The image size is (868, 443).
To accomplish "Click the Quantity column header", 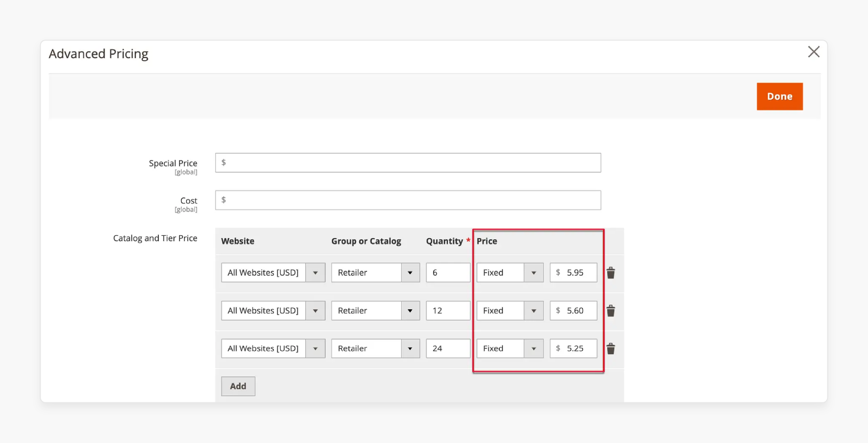I will point(444,241).
